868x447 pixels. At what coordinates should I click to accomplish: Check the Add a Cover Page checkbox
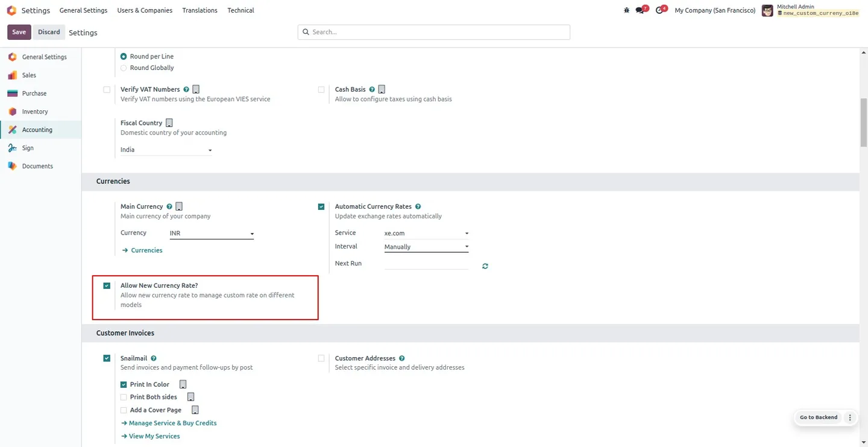pos(124,410)
